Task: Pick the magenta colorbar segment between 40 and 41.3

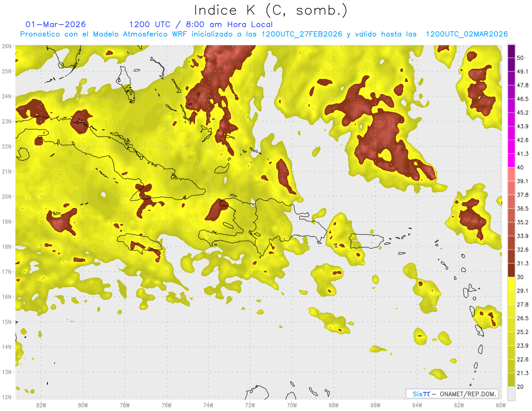Action: click(x=511, y=160)
